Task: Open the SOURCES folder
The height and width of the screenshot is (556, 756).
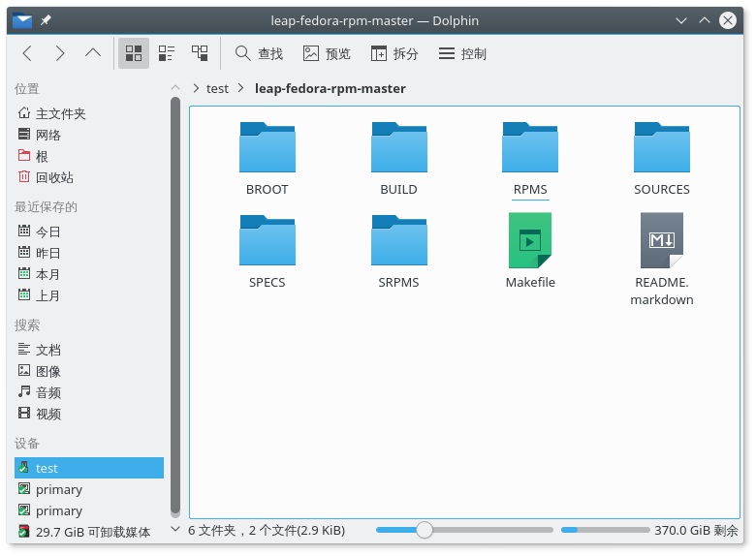Action: (x=661, y=159)
